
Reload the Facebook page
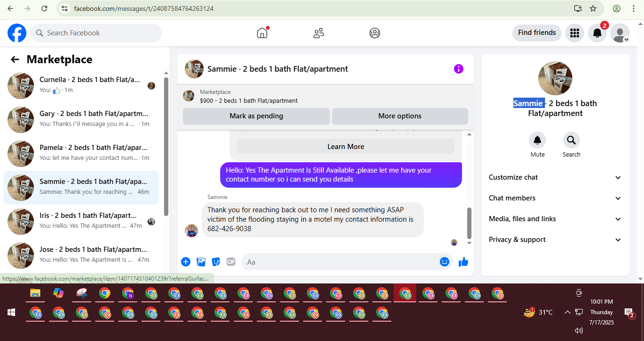coord(44,8)
